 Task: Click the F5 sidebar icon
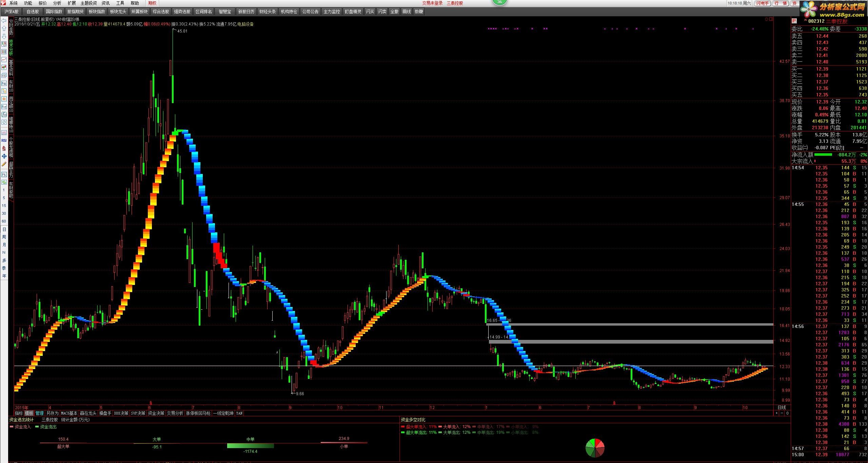tap(4, 175)
